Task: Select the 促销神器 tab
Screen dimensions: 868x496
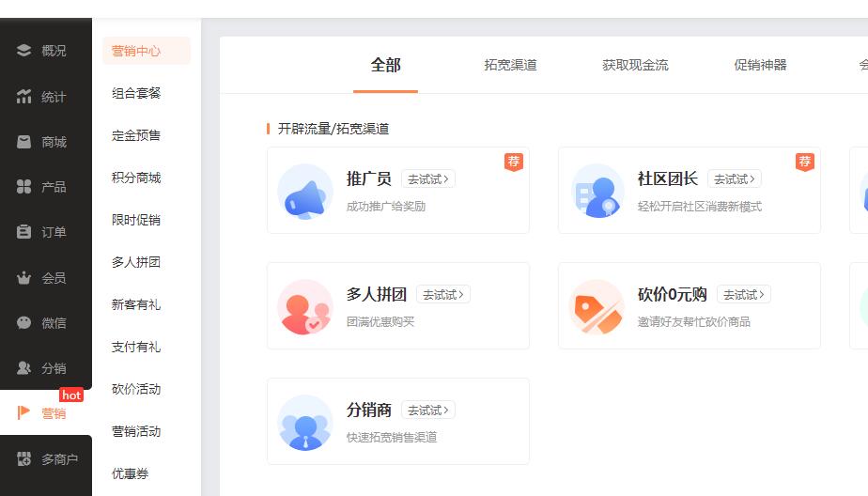Action: [x=760, y=65]
